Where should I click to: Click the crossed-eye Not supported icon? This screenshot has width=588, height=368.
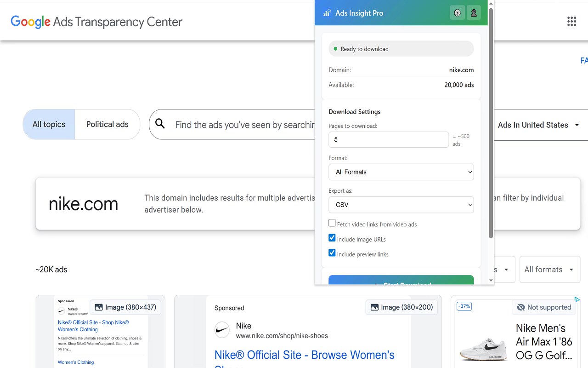(521, 307)
